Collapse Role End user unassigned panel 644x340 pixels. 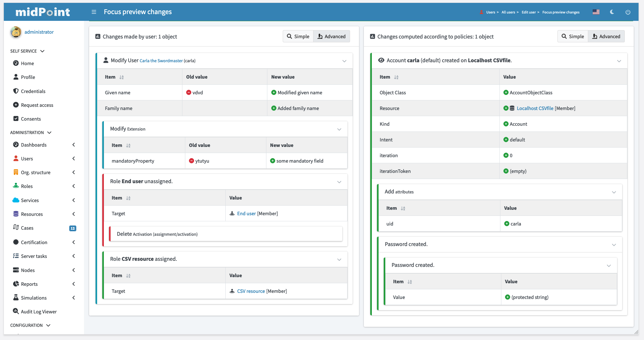(x=339, y=182)
